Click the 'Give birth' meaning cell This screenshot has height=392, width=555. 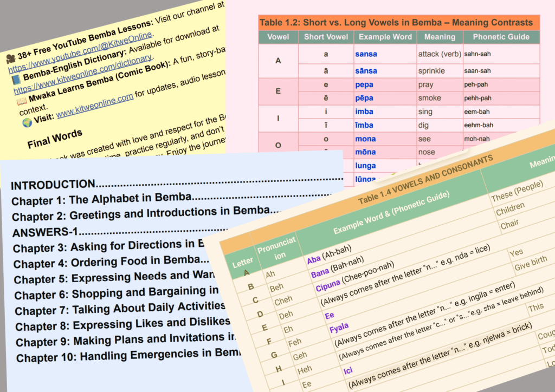tap(531, 263)
